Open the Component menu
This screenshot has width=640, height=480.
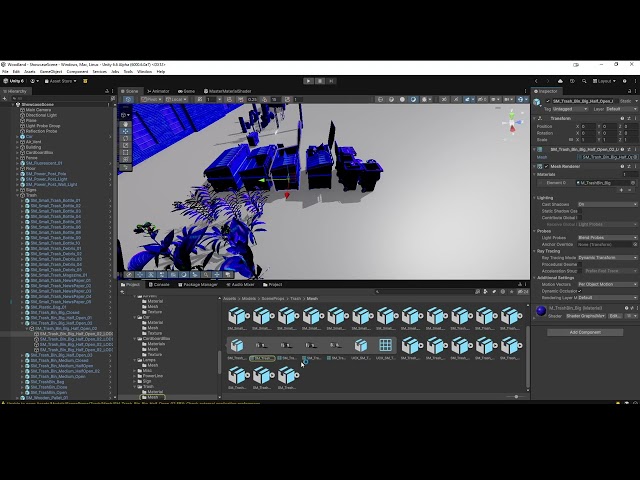coord(77,71)
